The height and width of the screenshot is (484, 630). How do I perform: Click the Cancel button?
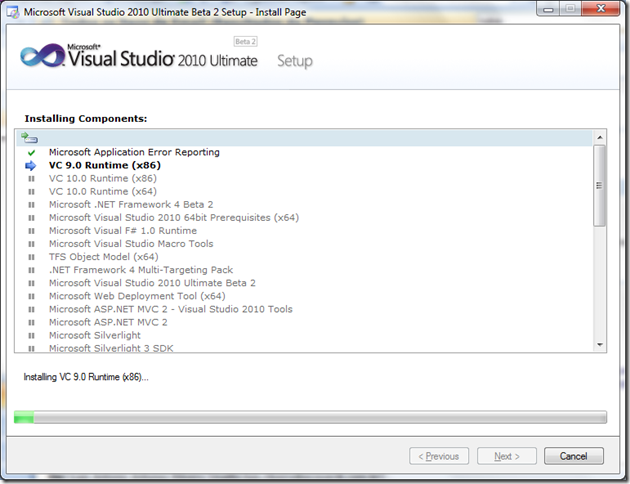[574, 456]
